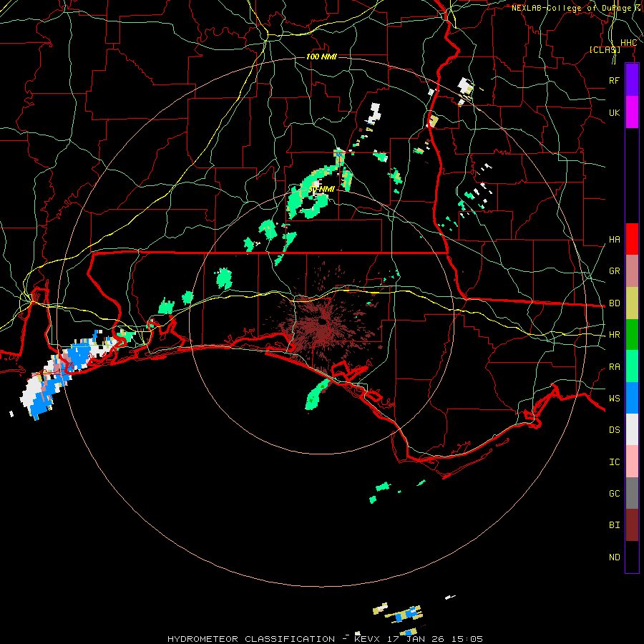This screenshot has height=644, width=644.
Task: Click the brown BI biological swatch
Action: pos(632,525)
